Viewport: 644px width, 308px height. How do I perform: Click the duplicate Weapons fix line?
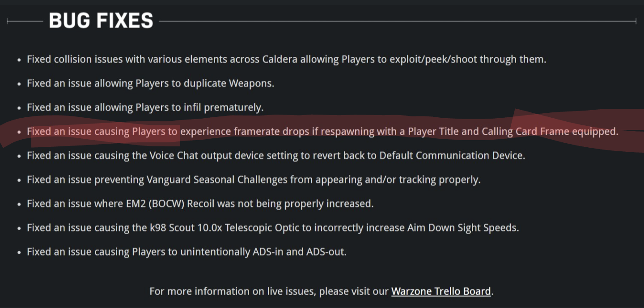point(150,83)
